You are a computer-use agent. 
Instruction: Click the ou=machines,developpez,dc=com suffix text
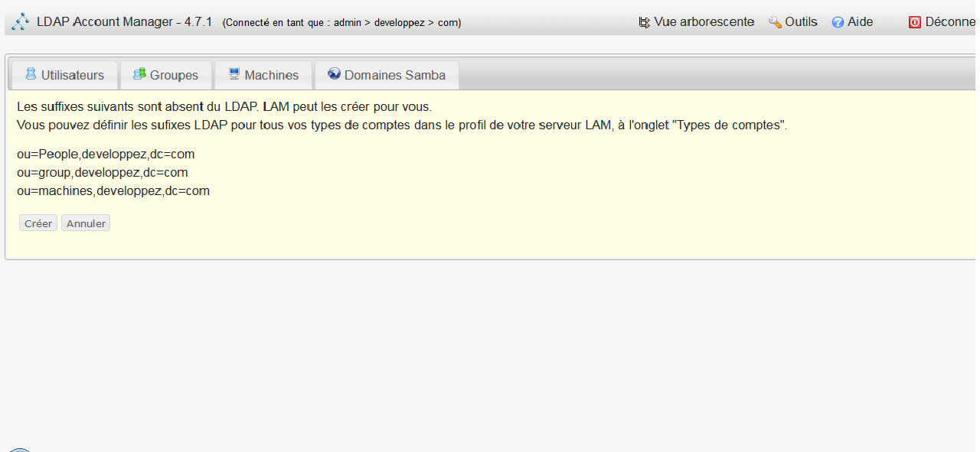(x=113, y=190)
